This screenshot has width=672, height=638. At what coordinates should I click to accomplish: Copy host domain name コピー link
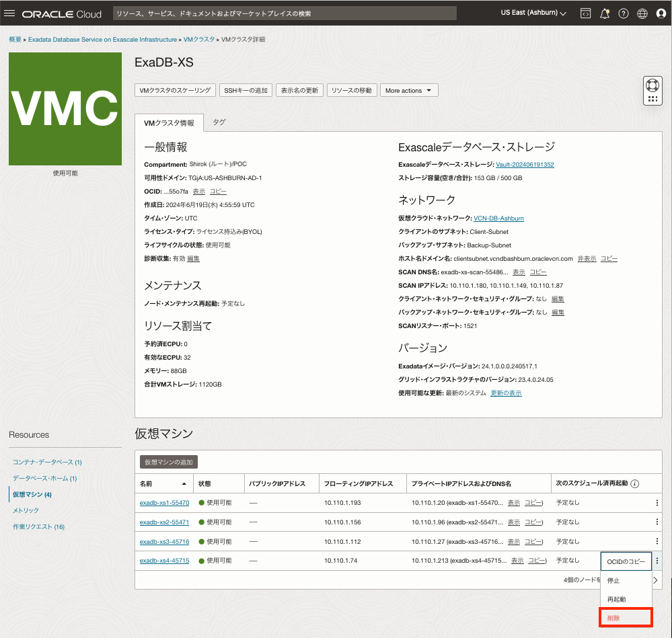point(609,259)
